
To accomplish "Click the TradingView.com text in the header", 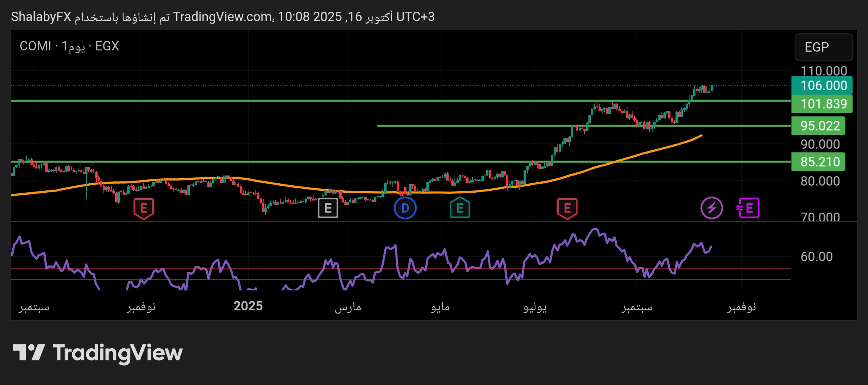I will 223,17.
